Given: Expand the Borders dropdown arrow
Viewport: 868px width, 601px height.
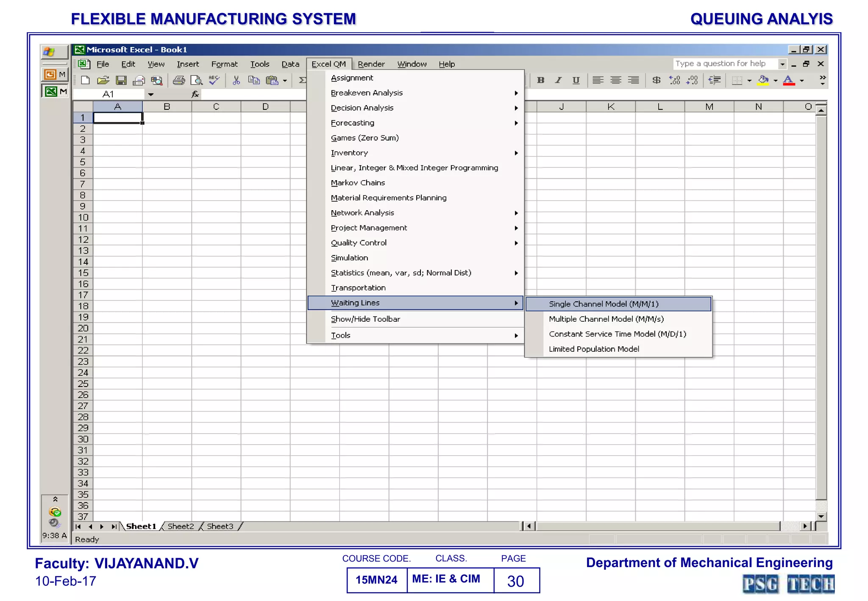Looking at the screenshot, I should coord(749,81).
